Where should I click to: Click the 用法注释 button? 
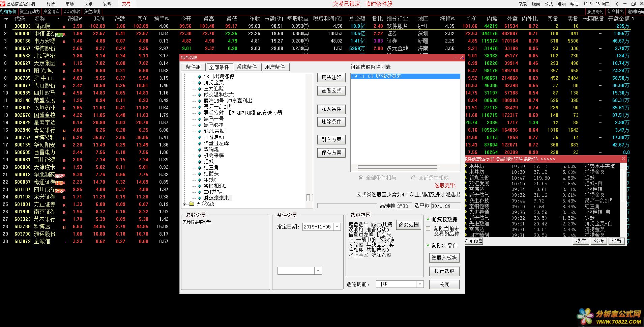pyautogui.click(x=331, y=78)
